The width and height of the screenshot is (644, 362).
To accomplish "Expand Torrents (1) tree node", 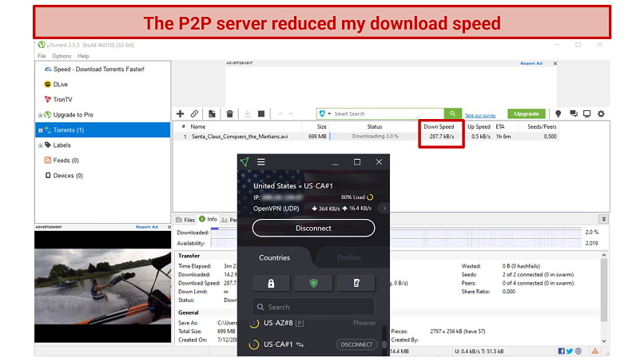I will click(x=40, y=130).
